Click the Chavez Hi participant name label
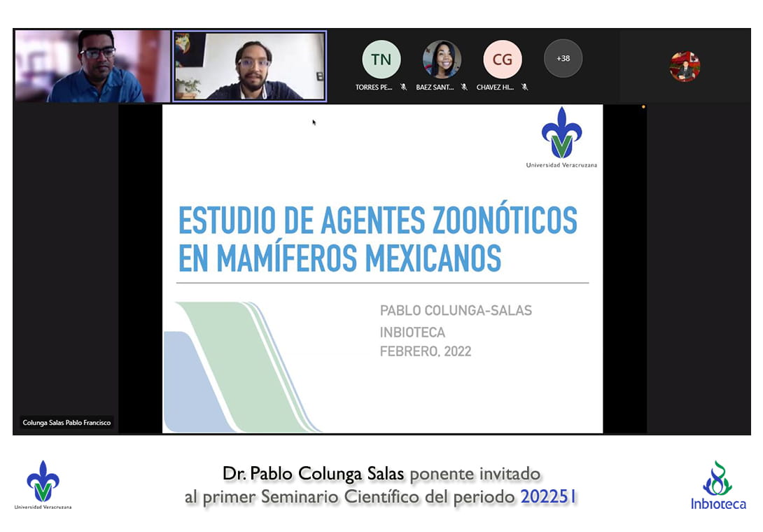Viewport: 763px width, 532px height. 496,87
